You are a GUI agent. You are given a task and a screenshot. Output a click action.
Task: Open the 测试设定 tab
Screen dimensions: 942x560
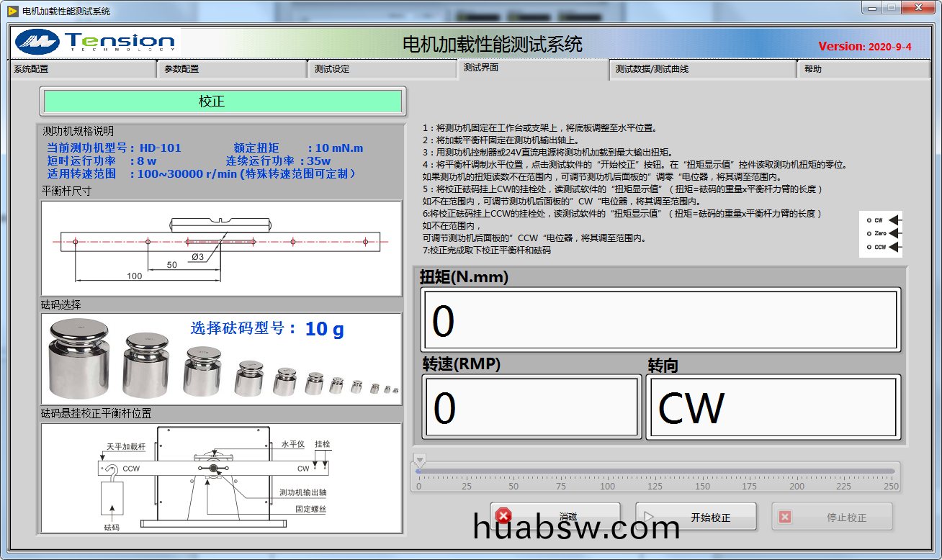(x=382, y=69)
